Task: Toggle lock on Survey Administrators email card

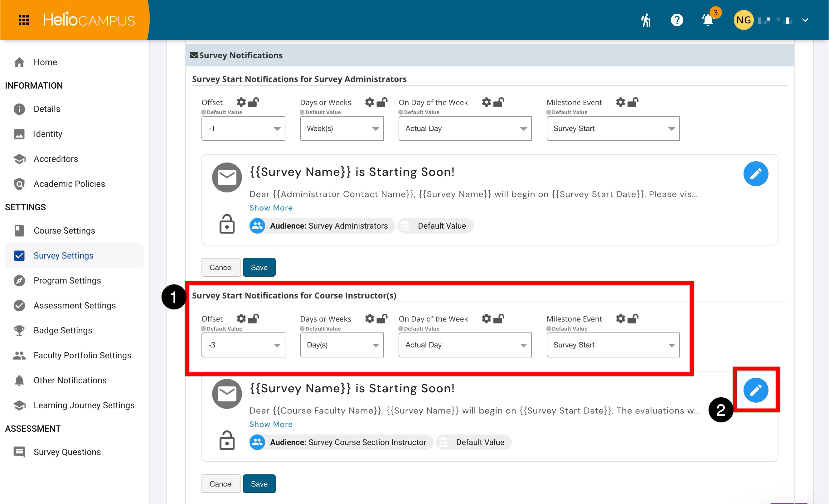Action: (x=227, y=224)
